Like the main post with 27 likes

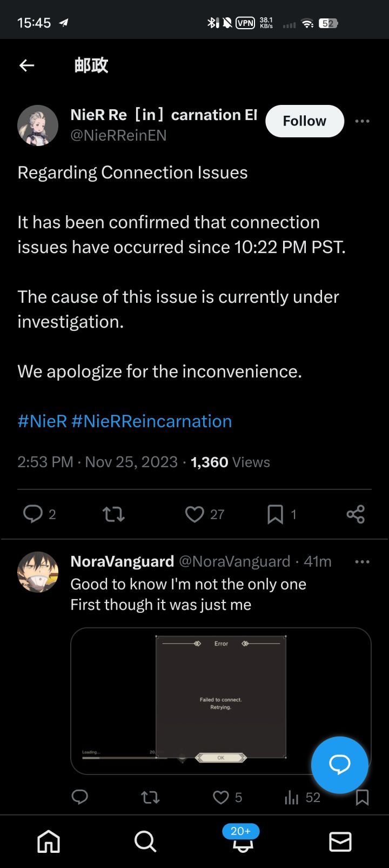(x=194, y=514)
